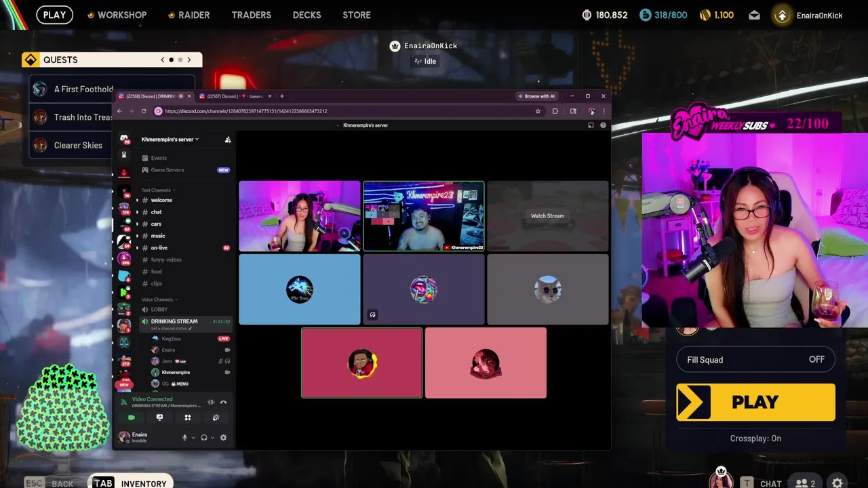
Task: Click Browse with AI button
Action: pos(537,96)
